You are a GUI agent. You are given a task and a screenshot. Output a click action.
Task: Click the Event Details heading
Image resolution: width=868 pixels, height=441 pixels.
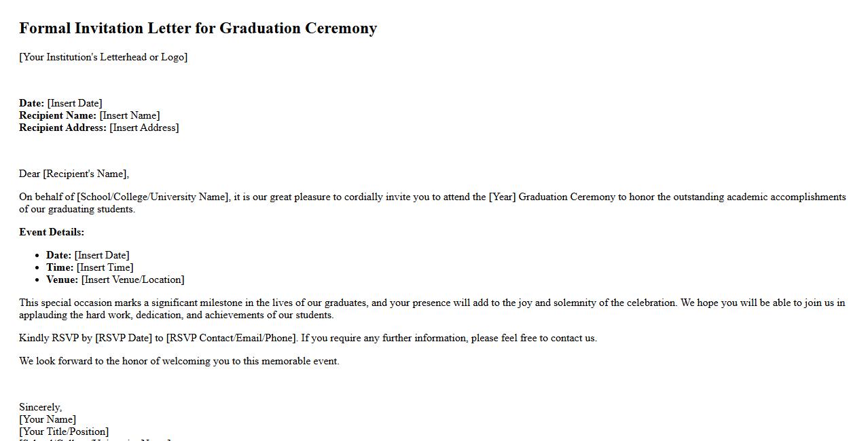tap(52, 232)
